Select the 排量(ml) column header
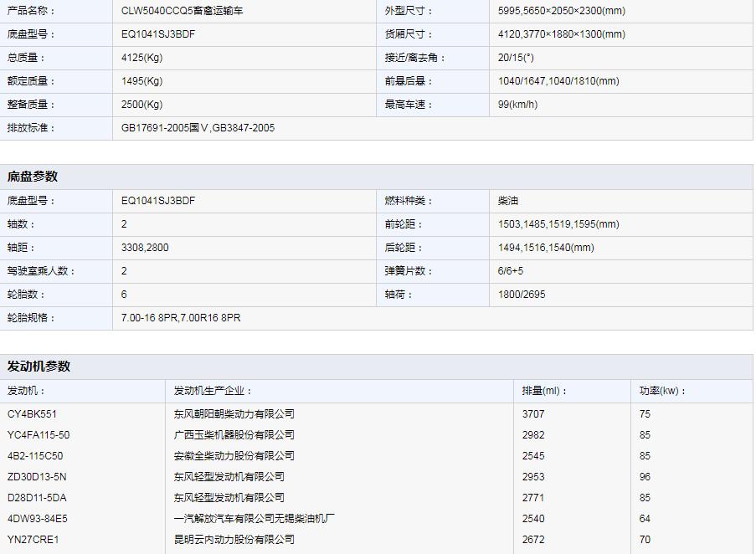The height and width of the screenshot is (554, 756). (x=544, y=391)
